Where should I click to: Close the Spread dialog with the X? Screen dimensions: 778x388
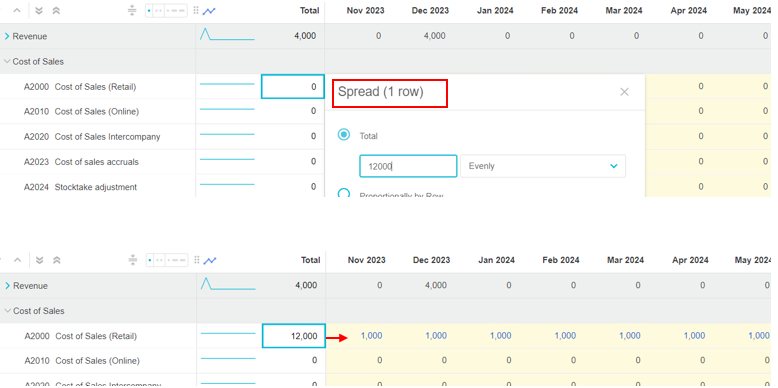pos(624,92)
